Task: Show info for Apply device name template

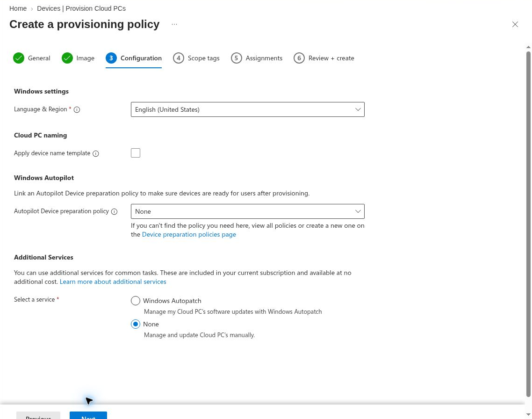Action: [96, 154]
